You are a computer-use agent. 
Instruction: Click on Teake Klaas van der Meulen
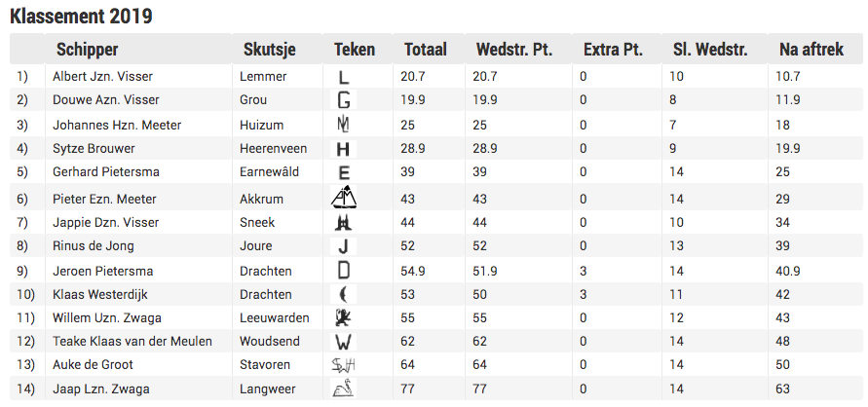click(x=132, y=342)
